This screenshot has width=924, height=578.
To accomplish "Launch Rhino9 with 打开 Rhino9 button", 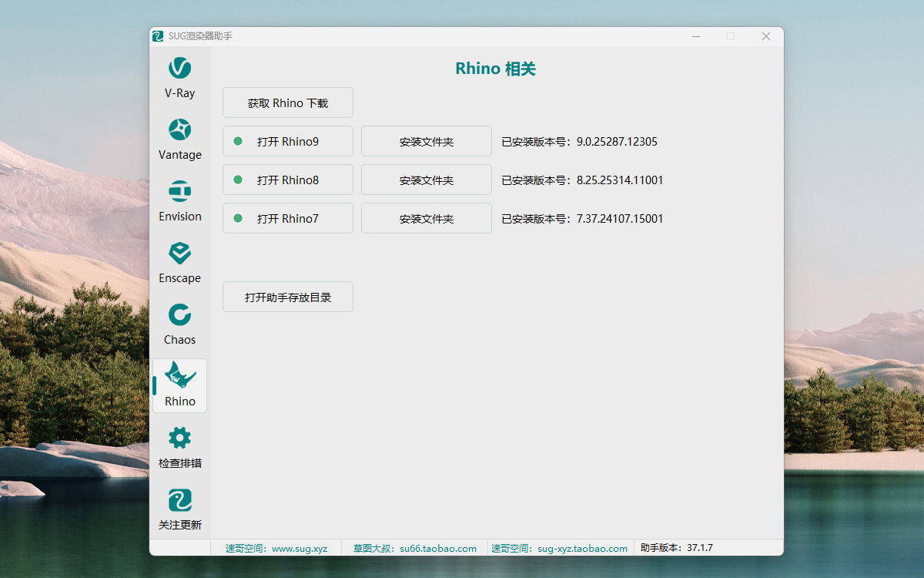I will tap(288, 141).
